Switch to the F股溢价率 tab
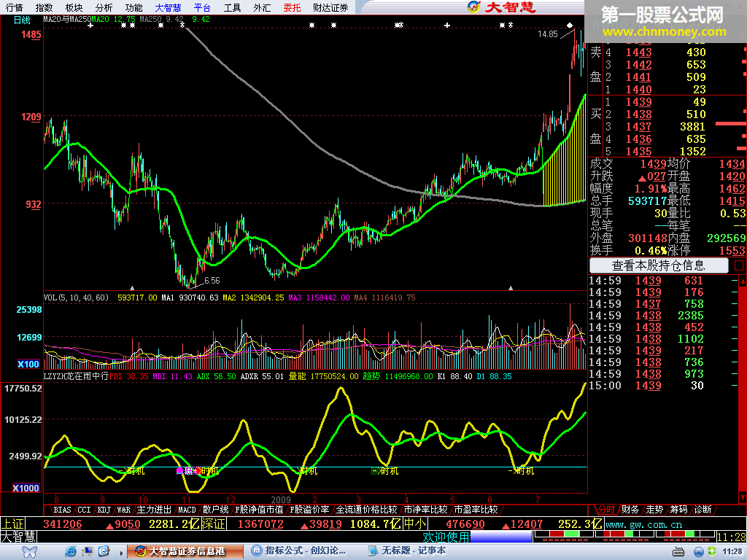 click(x=309, y=510)
